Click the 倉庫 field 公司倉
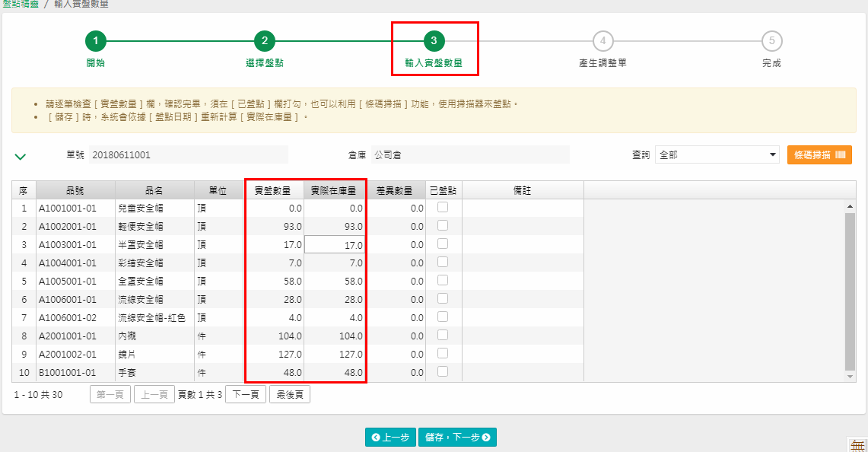Viewport: 868px width, 452px height. point(470,154)
